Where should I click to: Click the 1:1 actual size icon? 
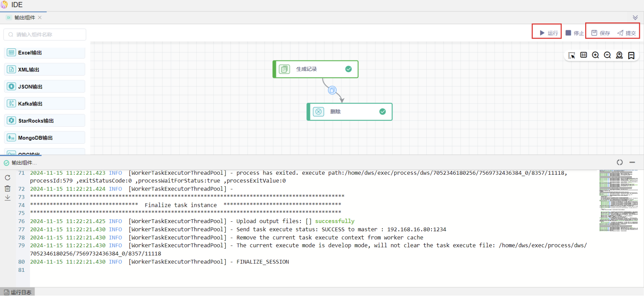(583, 55)
